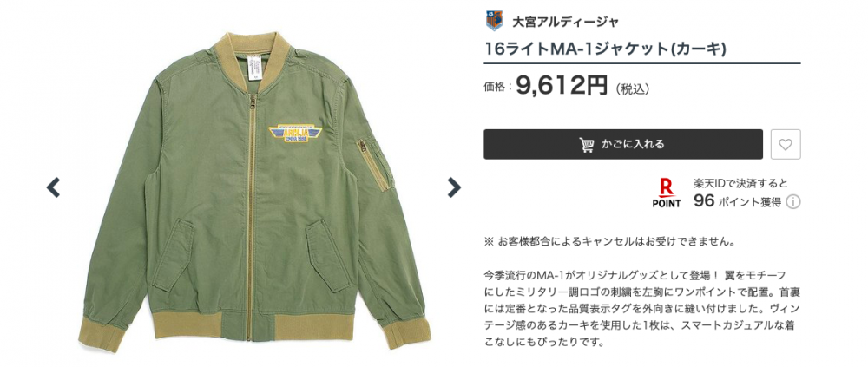This screenshot has width=868, height=367.
Task: Click the shopping cart icon
Action: click(587, 145)
